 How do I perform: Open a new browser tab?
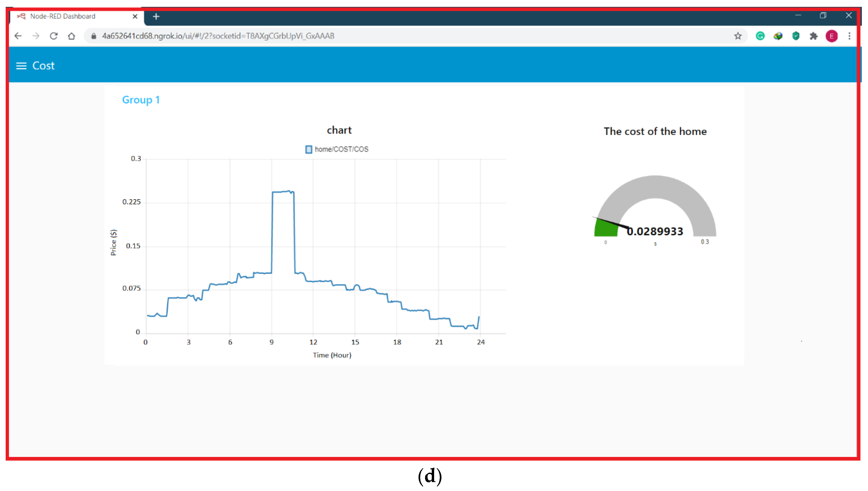click(x=156, y=16)
